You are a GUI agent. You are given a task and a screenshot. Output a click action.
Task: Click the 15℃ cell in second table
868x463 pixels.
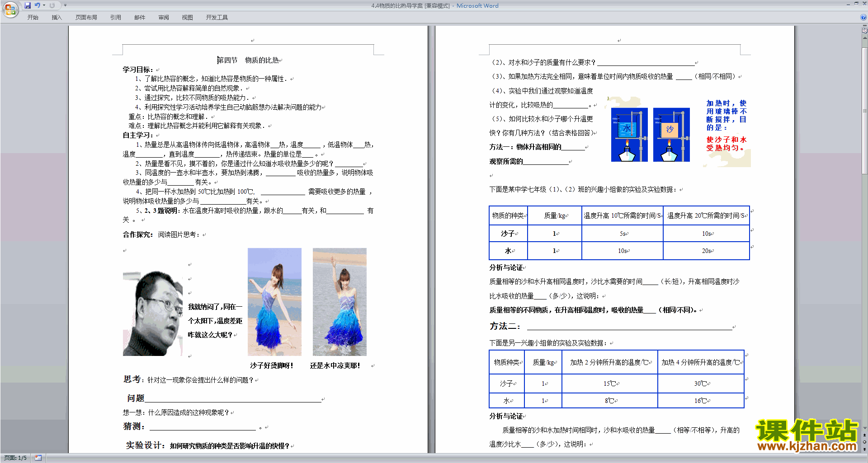pyautogui.click(x=610, y=383)
